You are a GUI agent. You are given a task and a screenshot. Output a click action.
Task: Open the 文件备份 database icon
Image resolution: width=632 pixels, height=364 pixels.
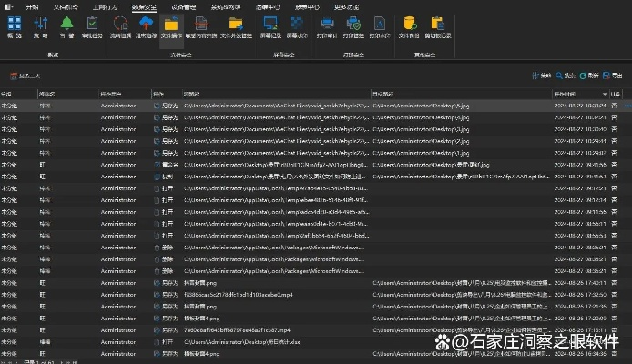(409, 28)
